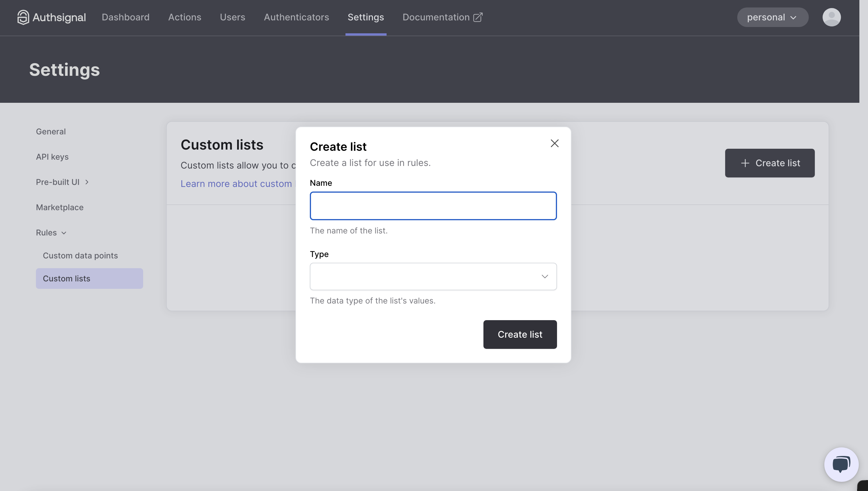This screenshot has width=868, height=491.
Task: Open General settings in sidebar
Action: tap(51, 132)
